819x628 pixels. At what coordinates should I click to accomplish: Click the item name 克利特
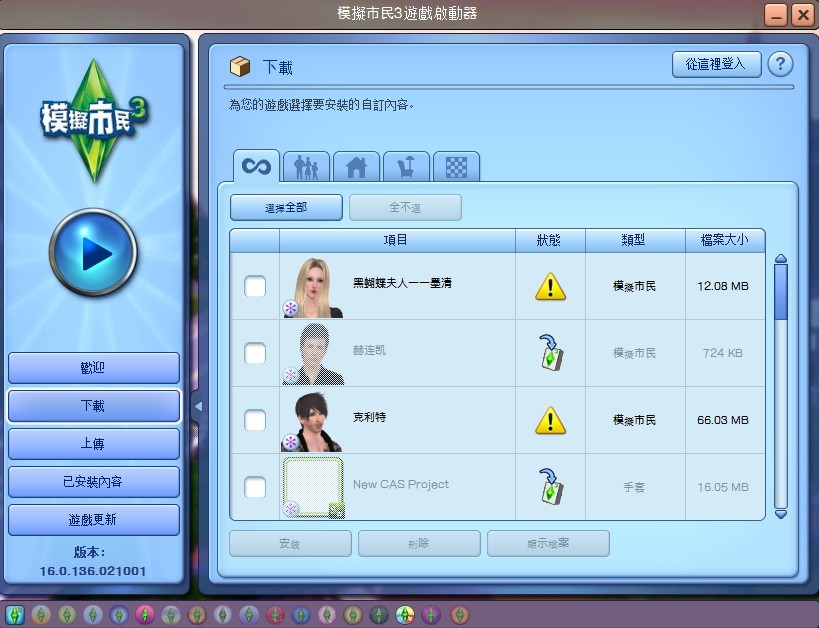click(x=369, y=417)
